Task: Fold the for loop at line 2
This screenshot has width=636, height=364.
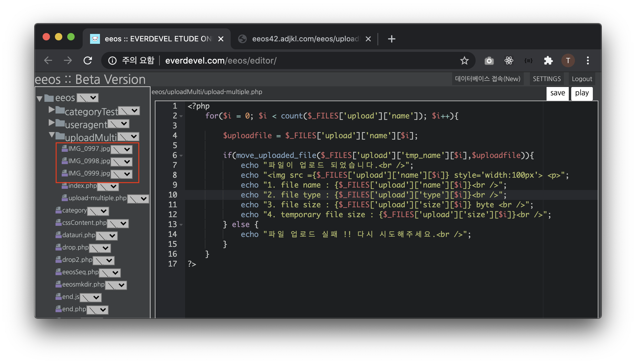Action: [x=181, y=116]
